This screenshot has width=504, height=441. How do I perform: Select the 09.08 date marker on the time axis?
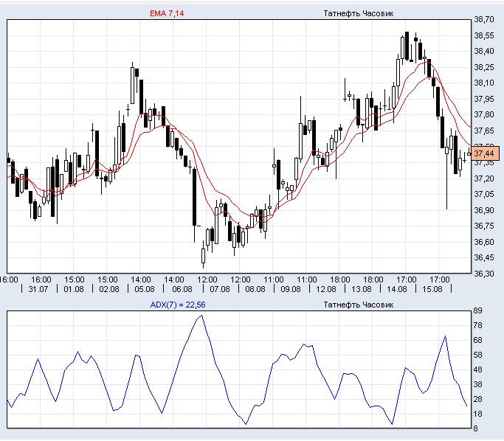291,289
